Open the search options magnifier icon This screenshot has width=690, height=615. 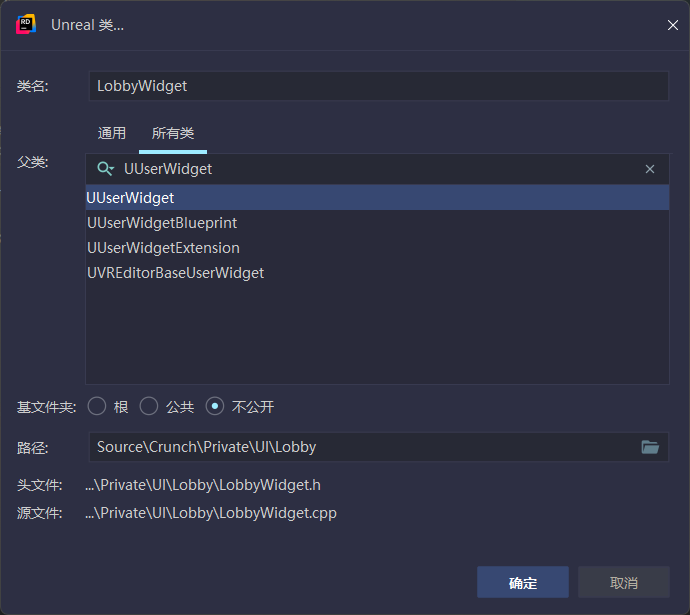106,168
